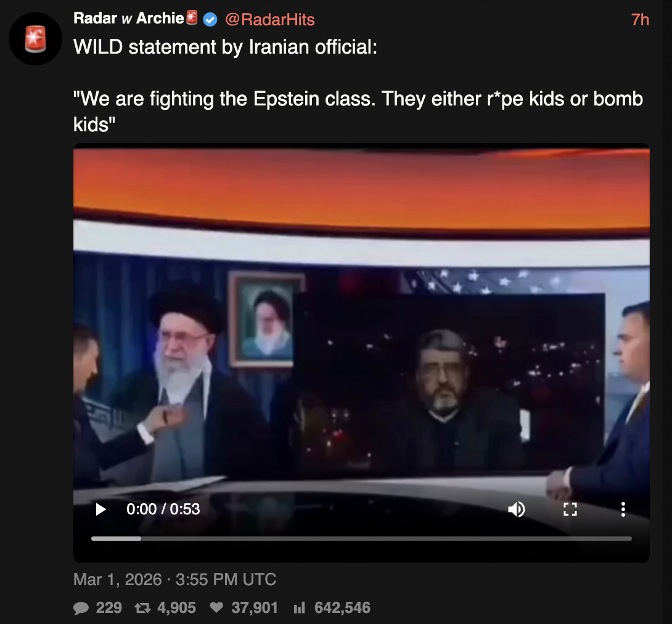Play the embedded video
The width and height of the screenshot is (672, 624).
(100, 509)
